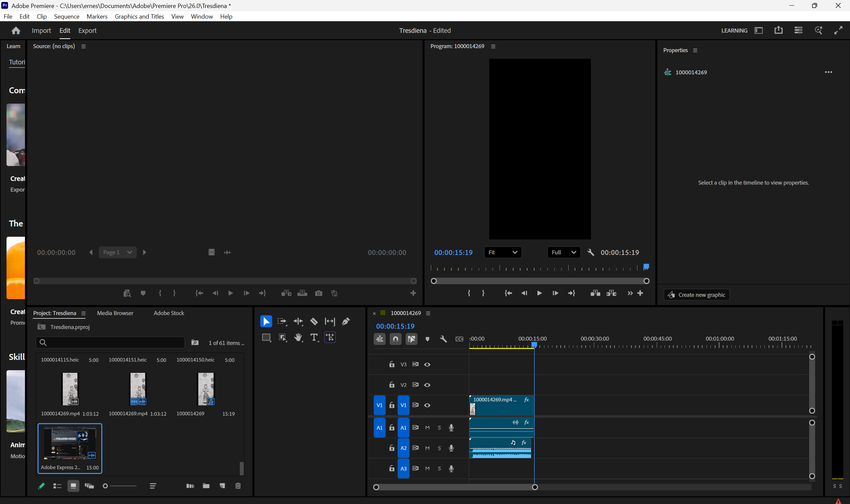
Task: Open the Export workspace
Action: (x=87, y=31)
